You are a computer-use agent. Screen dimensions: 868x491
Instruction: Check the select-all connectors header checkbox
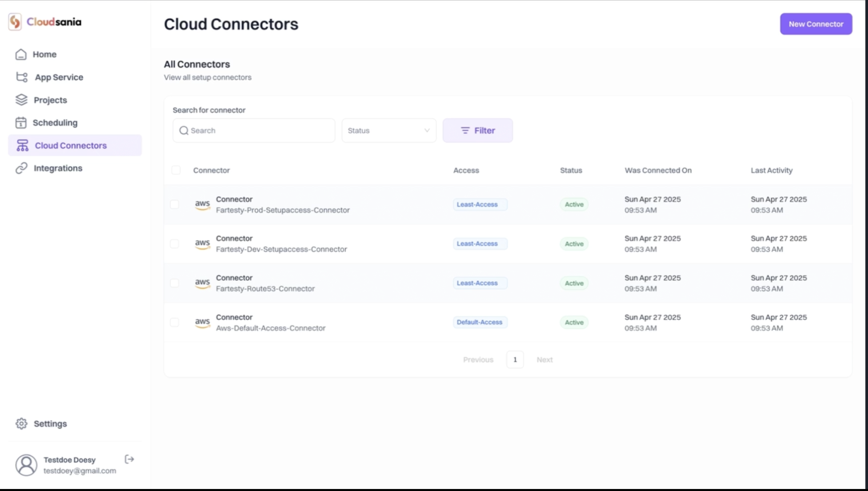click(176, 170)
